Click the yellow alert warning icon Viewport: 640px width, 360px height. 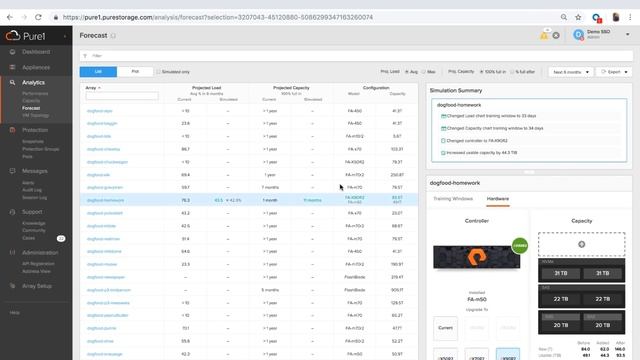tap(544, 36)
